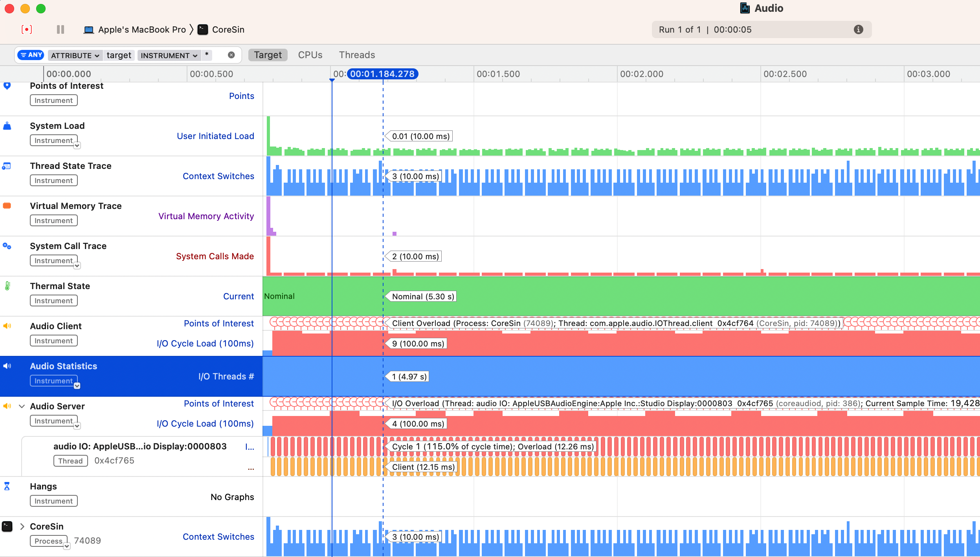The width and height of the screenshot is (980, 557).
Task: Open the ATTRIBUTE filter dropdown
Action: point(75,55)
